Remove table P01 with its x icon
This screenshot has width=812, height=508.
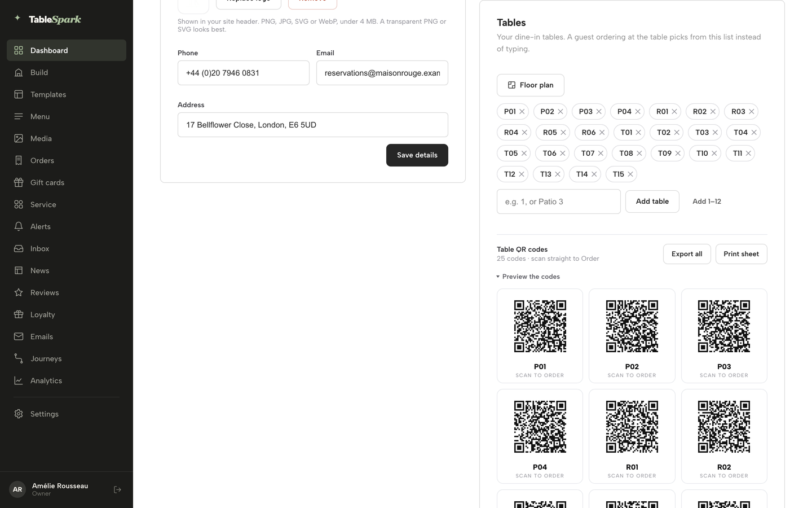[522, 111]
